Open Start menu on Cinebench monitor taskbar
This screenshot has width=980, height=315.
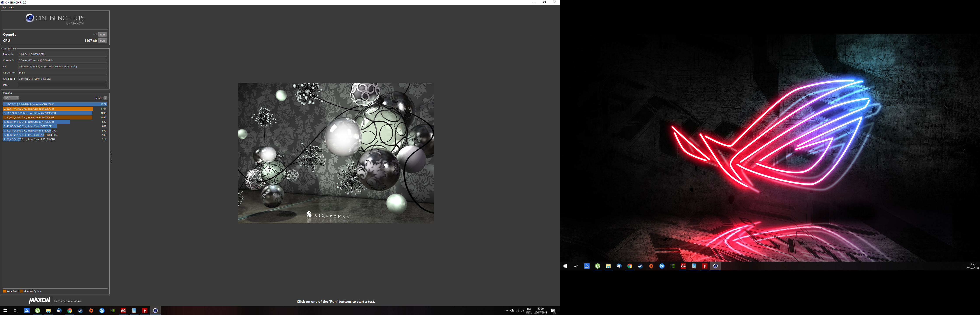(x=5, y=311)
